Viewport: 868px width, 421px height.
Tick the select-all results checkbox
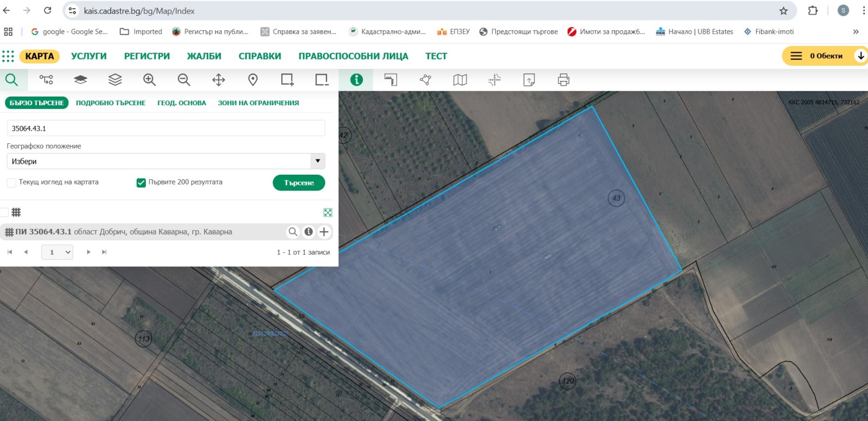(x=4, y=212)
